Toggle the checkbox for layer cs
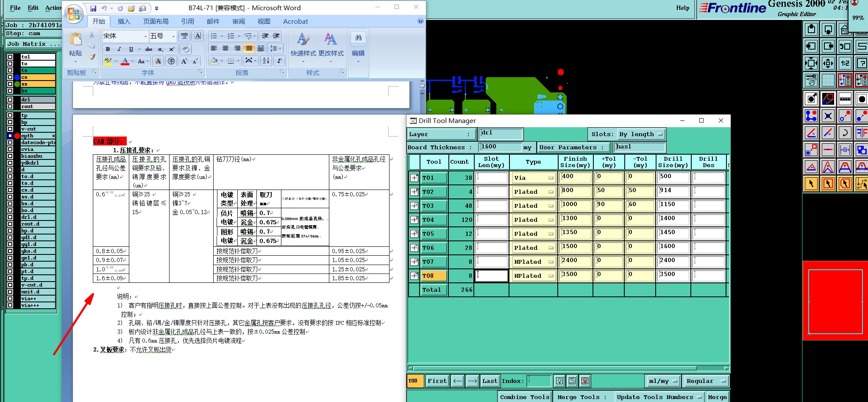 pos(10,77)
